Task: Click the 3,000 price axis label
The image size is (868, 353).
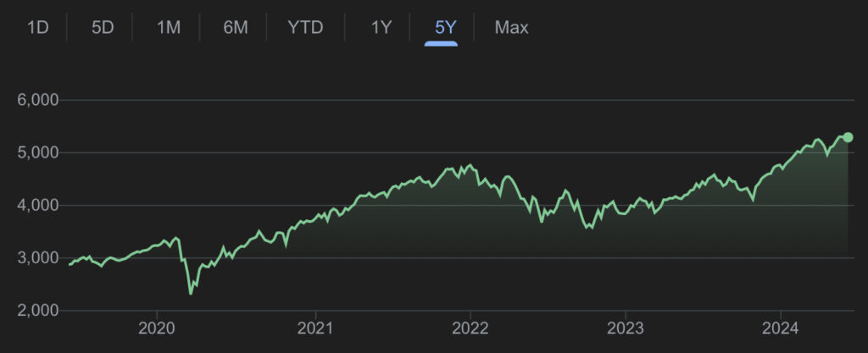Action: (x=37, y=257)
